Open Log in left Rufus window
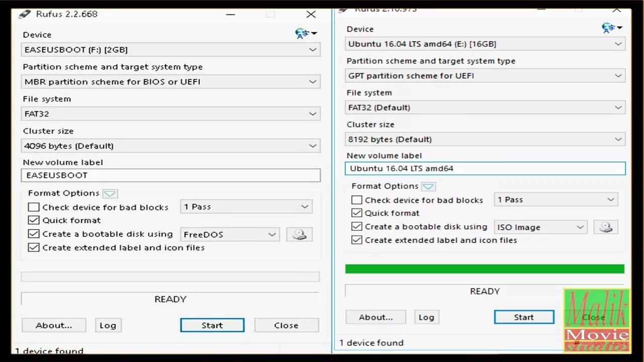The width and height of the screenshot is (644, 362). pos(108,325)
